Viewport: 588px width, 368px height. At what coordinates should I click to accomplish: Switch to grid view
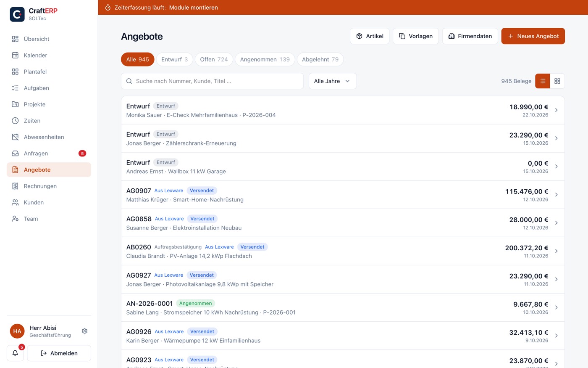(557, 81)
